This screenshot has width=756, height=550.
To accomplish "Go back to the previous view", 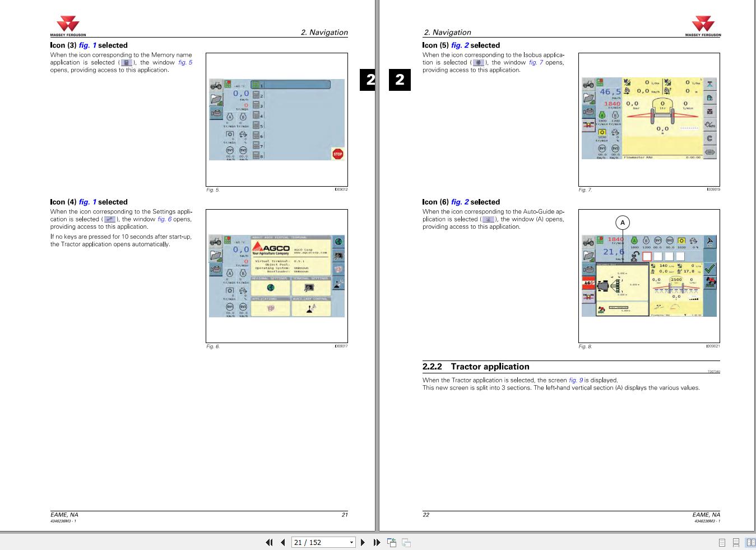I will pyautogui.click(x=392, y=542).
